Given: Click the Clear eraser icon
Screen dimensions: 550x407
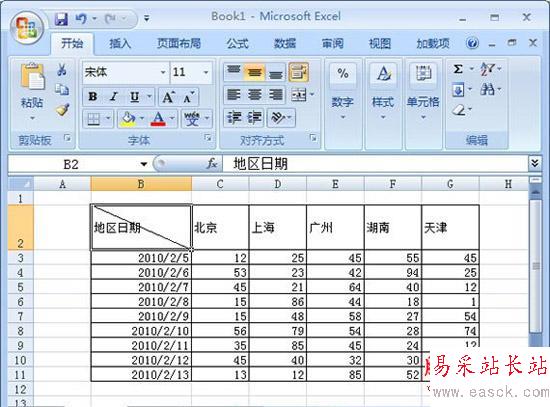Looking at the screenshot, I should pyautogui.click(x=459, y=110).
